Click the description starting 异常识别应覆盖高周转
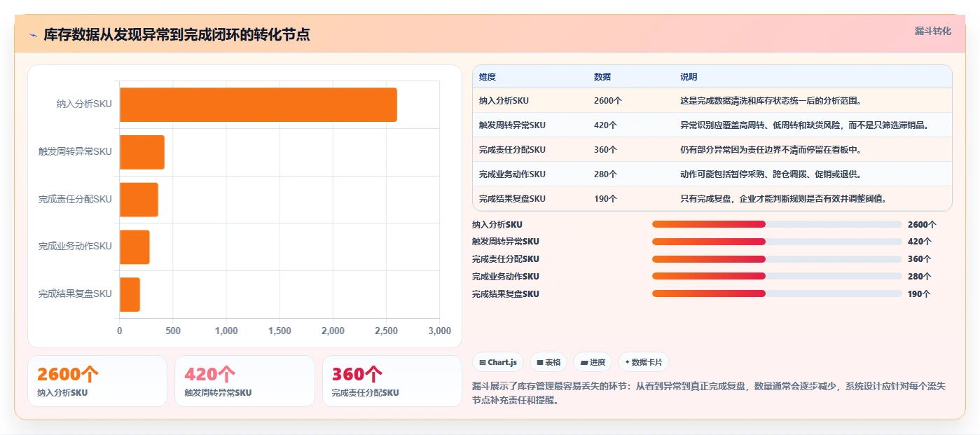Screen dimensions: 980x435 (x=804, y=125)
